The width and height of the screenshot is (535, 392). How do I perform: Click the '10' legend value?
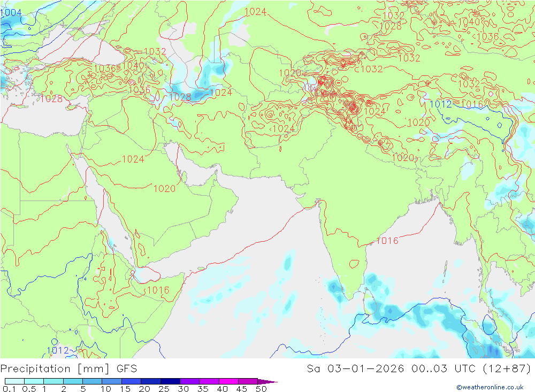tap(106, 389)
